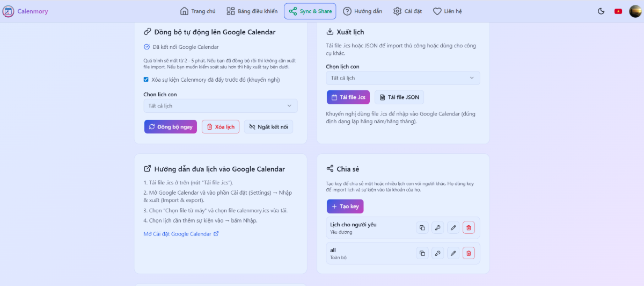This screenshot has height=286, width=644.
Task: Click the Chia sẻ section heading
Action: (348, 169)
